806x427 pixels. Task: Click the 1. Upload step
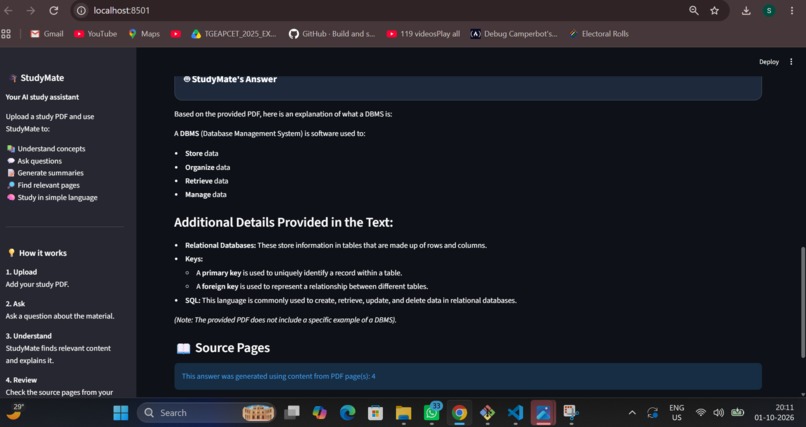(22, 272)
